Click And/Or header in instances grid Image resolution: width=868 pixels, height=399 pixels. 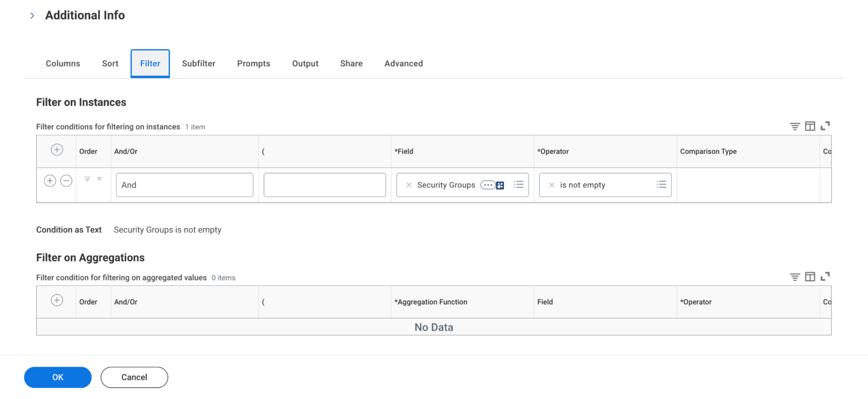[x=126, y=151]
